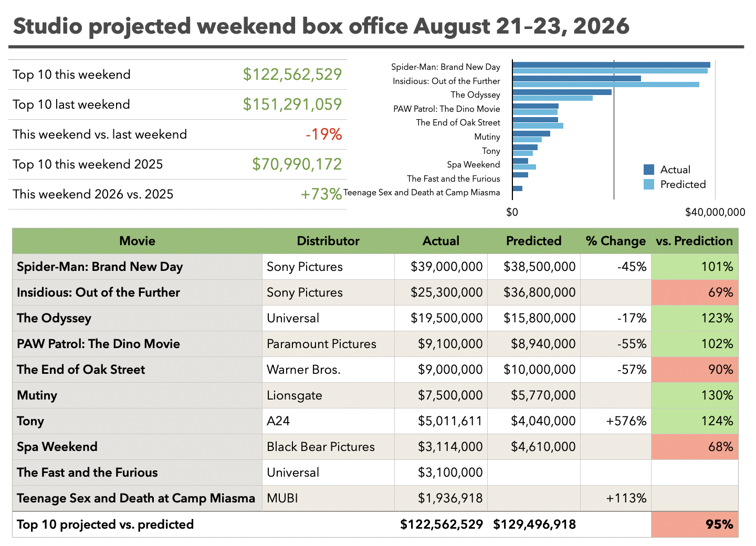Click 'This weekend vs. last weekend' label

(100, 134)
